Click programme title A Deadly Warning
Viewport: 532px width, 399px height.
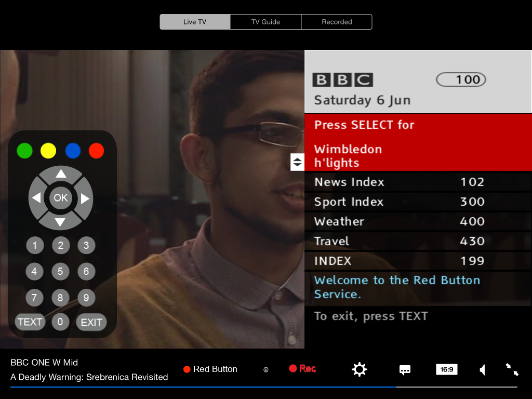[x=89, y=377]
